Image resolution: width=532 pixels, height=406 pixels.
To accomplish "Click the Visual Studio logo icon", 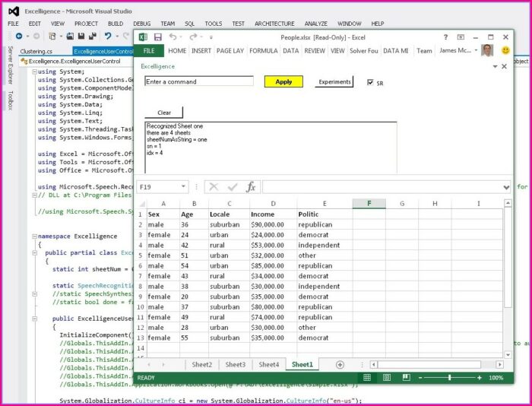I will [14, 11].
